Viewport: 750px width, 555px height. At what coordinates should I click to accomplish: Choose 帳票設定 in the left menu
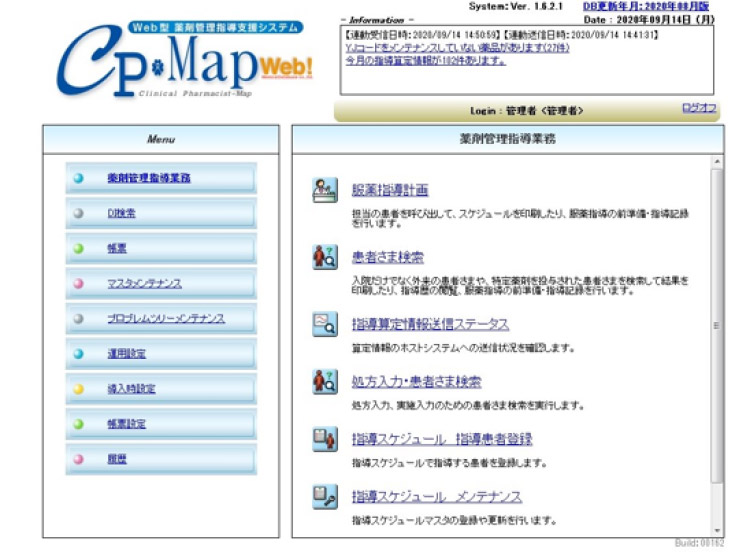125,423
